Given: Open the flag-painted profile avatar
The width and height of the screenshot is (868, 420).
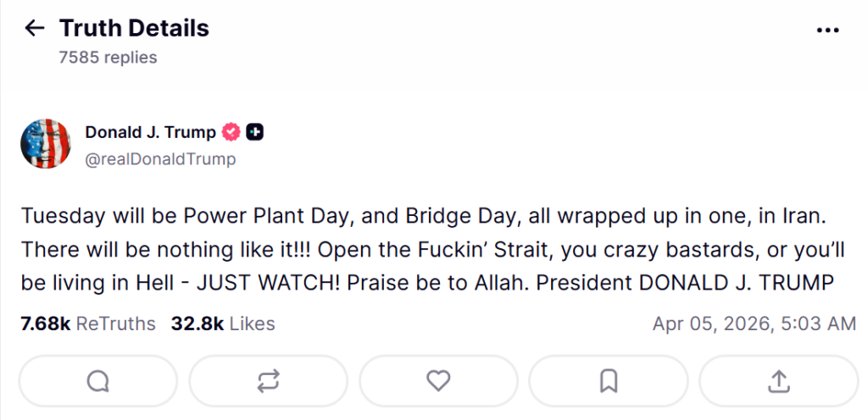Looking at the screenshot, I should coord(46,144).
